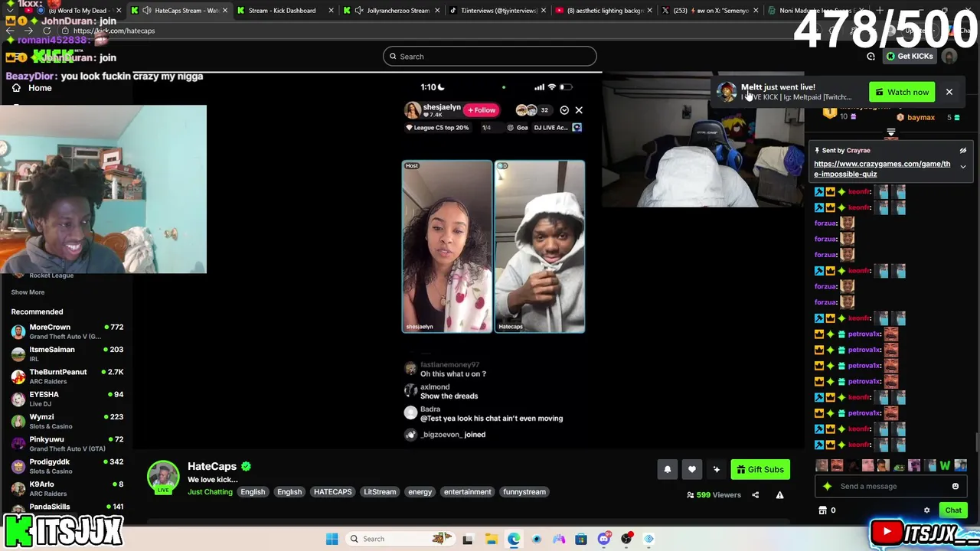Click Windows taskbar Search box
This screenshot has width=980, height=551.
[x=400, y=539]
